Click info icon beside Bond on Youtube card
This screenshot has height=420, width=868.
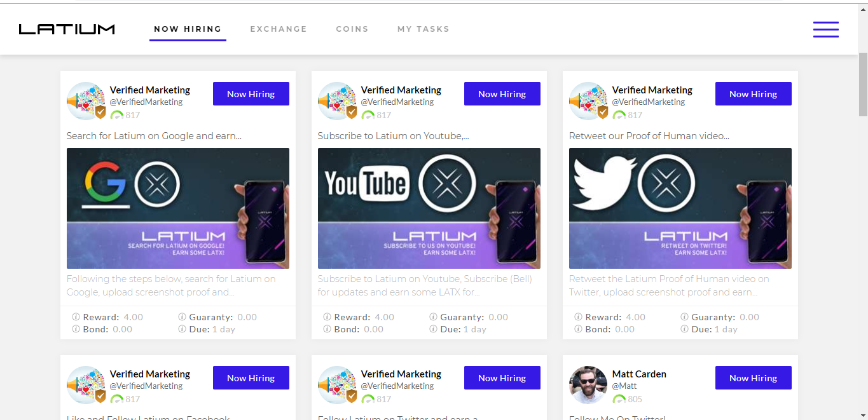click(x=327, y=329)
